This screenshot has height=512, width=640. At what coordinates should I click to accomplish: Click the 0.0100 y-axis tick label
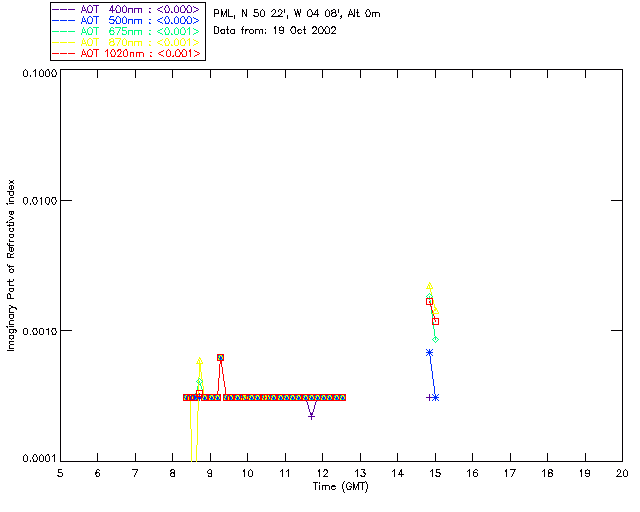[x=40, y=201]
